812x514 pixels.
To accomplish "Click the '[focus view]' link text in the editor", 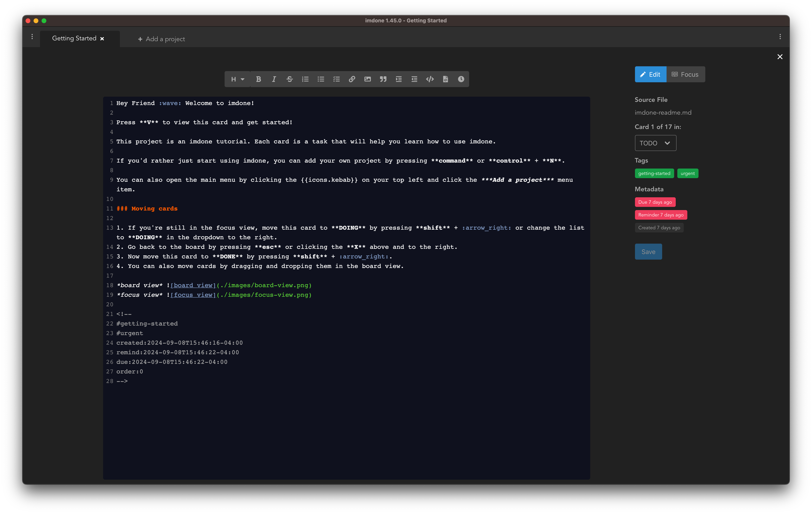I will pos(193,295).
